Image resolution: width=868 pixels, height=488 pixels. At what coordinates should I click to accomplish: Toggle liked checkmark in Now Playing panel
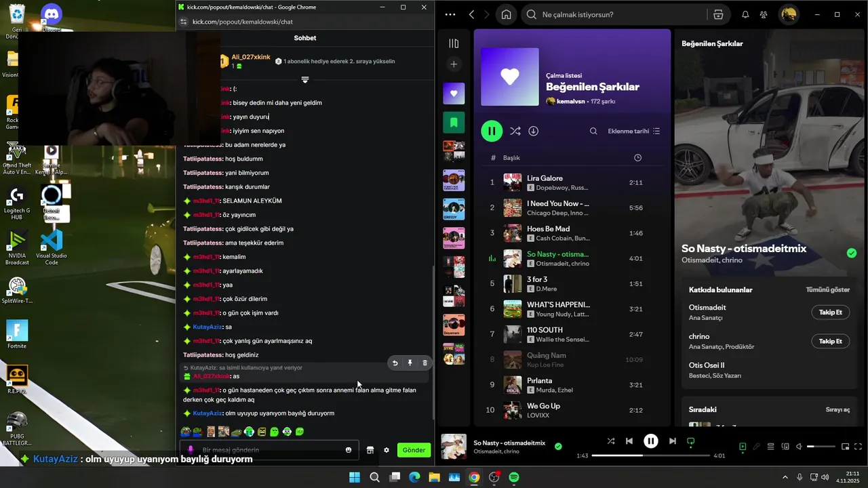tap(852, 253)
